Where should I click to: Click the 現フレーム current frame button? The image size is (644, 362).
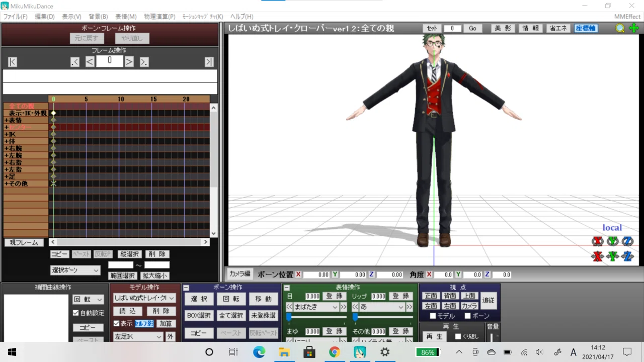pyautogui.click(x=24, y=242)
